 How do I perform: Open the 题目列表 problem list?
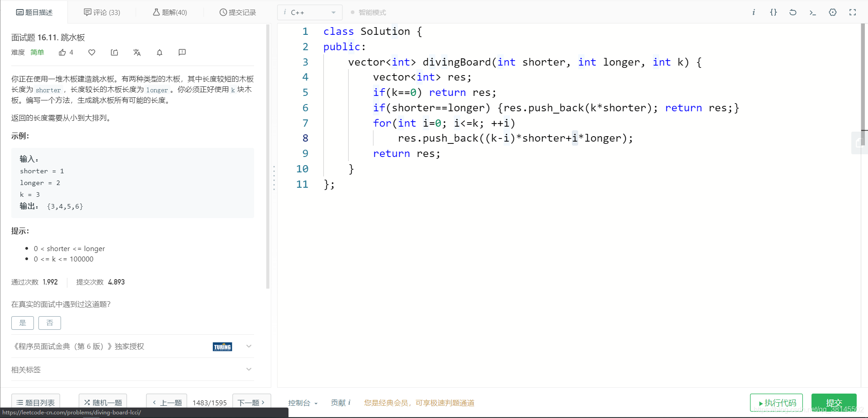point(36,402)
